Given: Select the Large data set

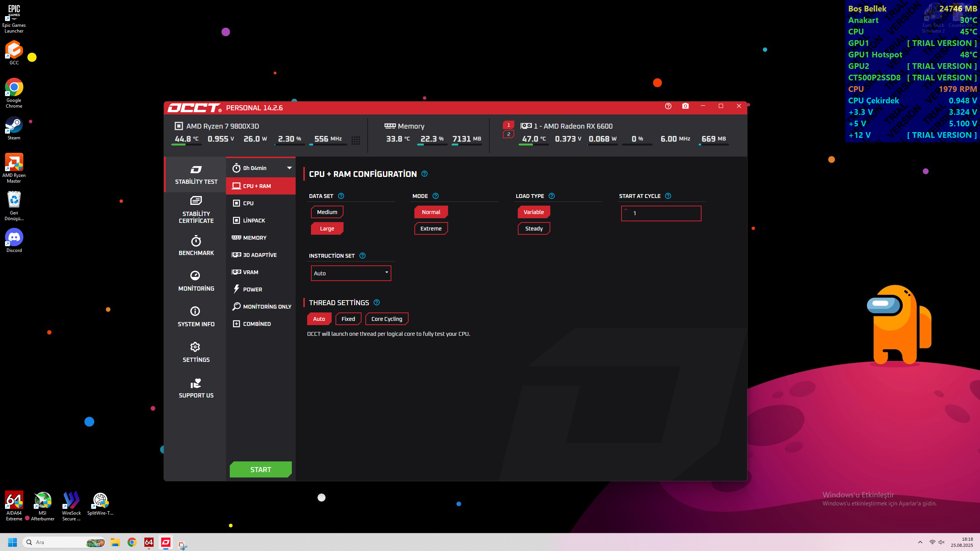Looking at the screenshot, I should coord(327,229).
